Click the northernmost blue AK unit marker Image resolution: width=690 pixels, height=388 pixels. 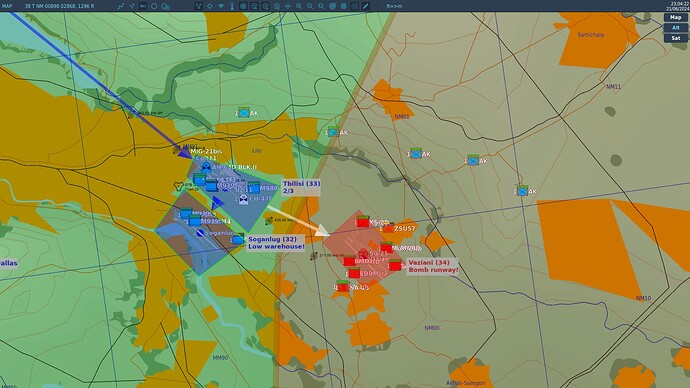pyautogui.click(x=244, y=113)
